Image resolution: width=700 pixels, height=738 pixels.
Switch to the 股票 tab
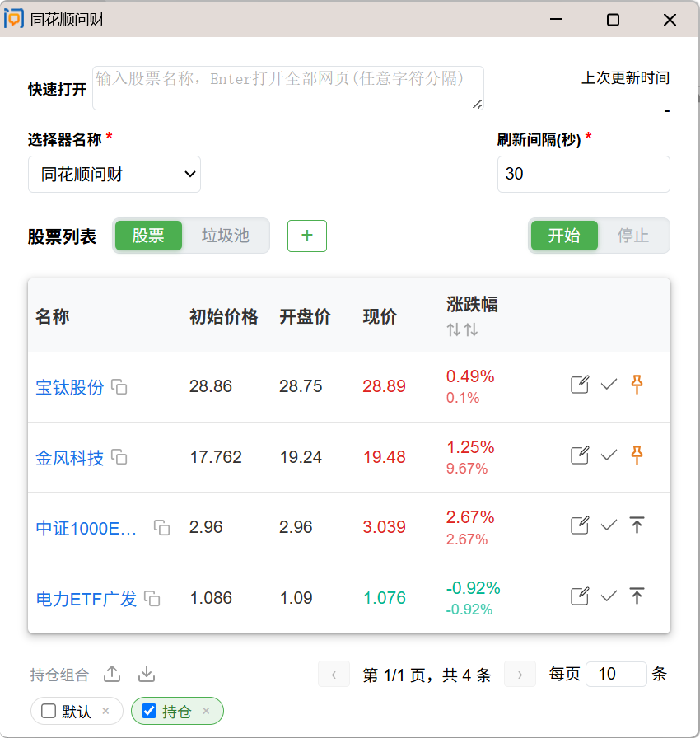(x=148, y=236)
